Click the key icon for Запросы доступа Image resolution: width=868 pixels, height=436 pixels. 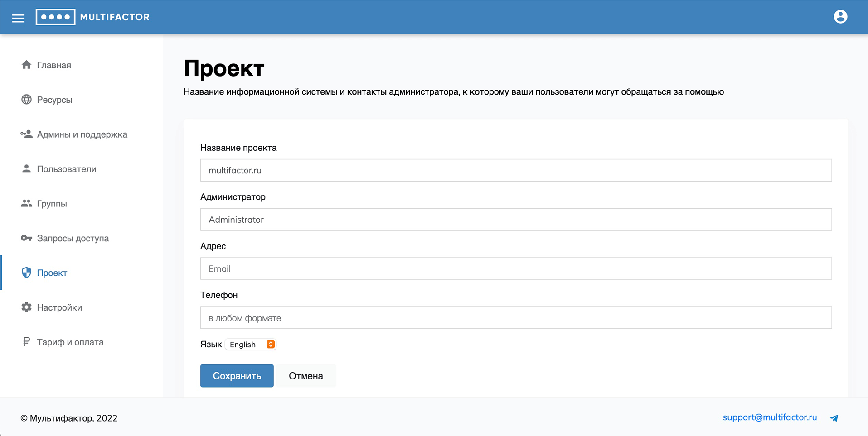(26, 238)
